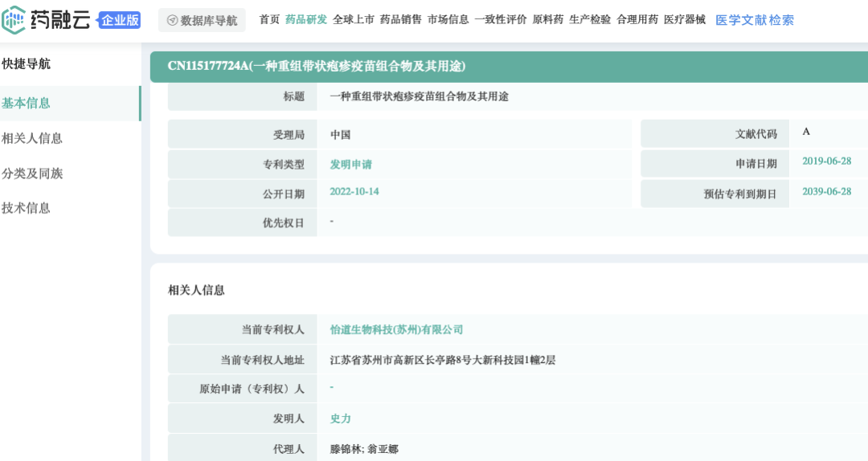Go to 首页 in top menu
The image size is (868, 461).
[x=269, y=20]
